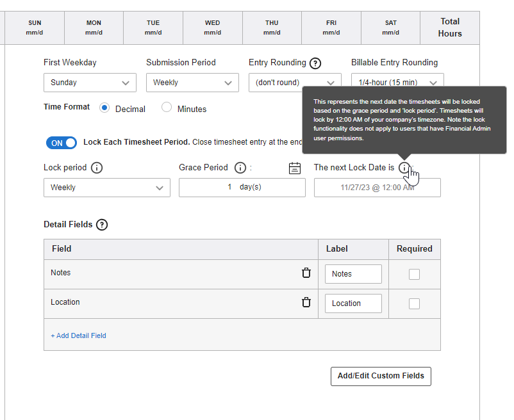Check Required box for Notes field
Viewport: 514px width, 420px height.
(x=414, y=274)
